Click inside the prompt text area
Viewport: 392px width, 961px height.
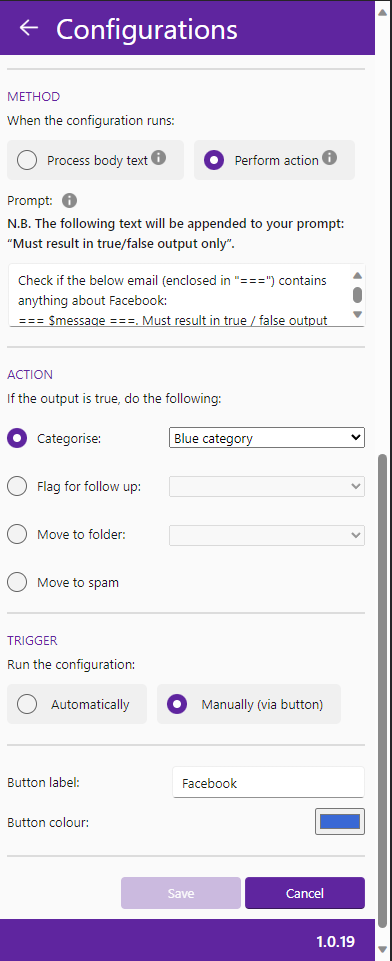(180, 295)
